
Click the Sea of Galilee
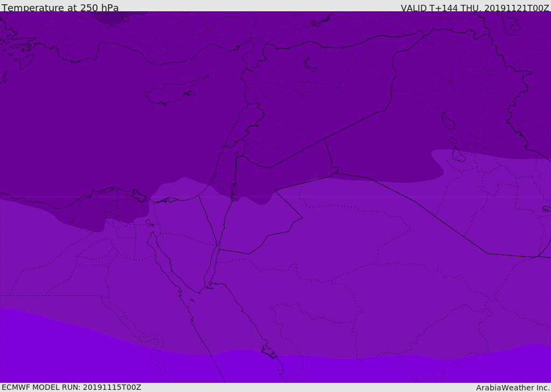click(x=236, y=154)
